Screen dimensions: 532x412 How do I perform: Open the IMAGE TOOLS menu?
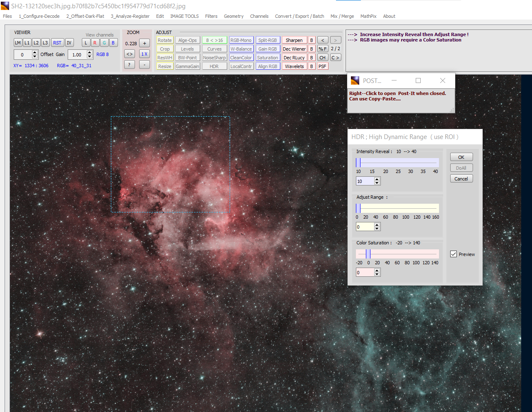pyautogui.click(x=184, y=16)
